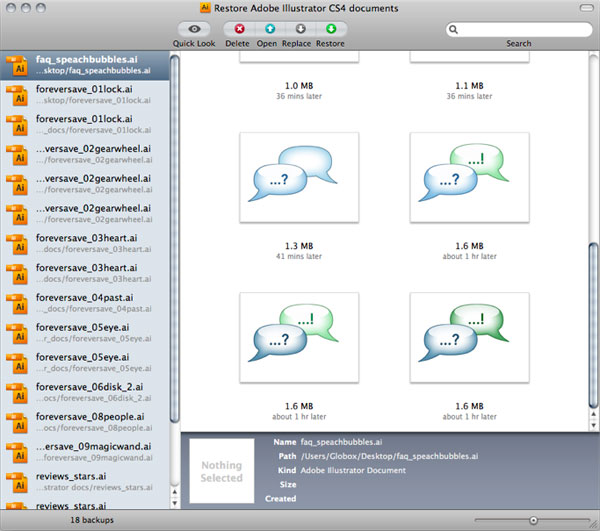Click the green Restore arrow icon

(x=331, y=29)
